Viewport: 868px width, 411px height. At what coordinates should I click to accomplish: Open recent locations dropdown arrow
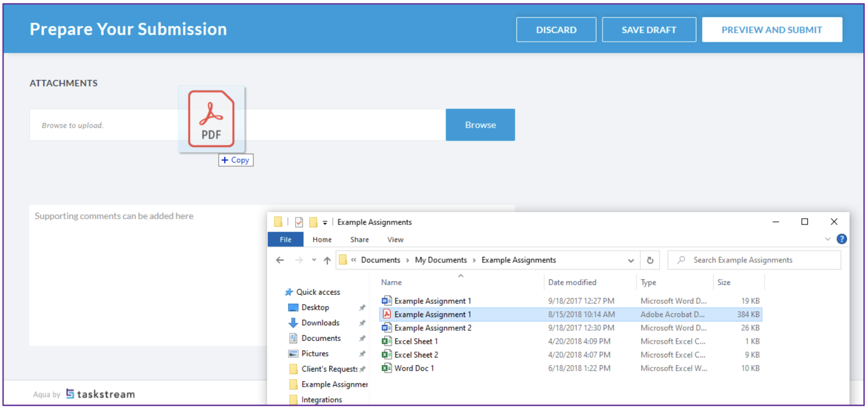coord(314,260)
